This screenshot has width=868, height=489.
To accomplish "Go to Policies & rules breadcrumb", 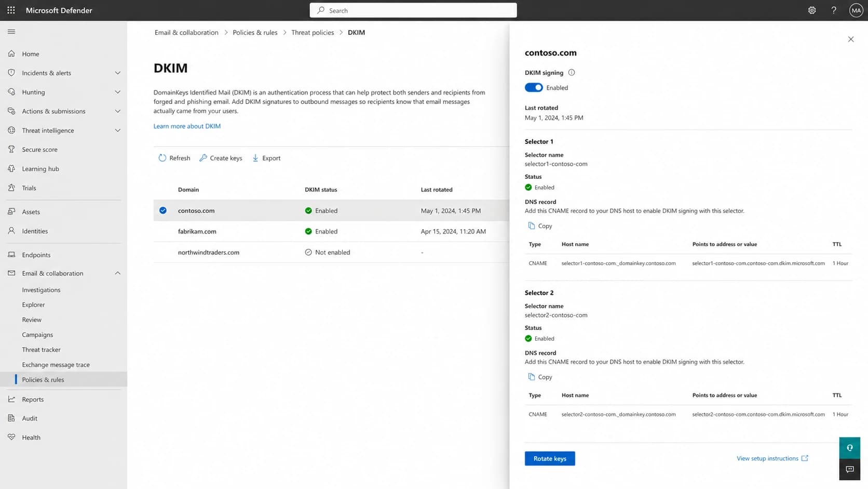I will point(255,32).
